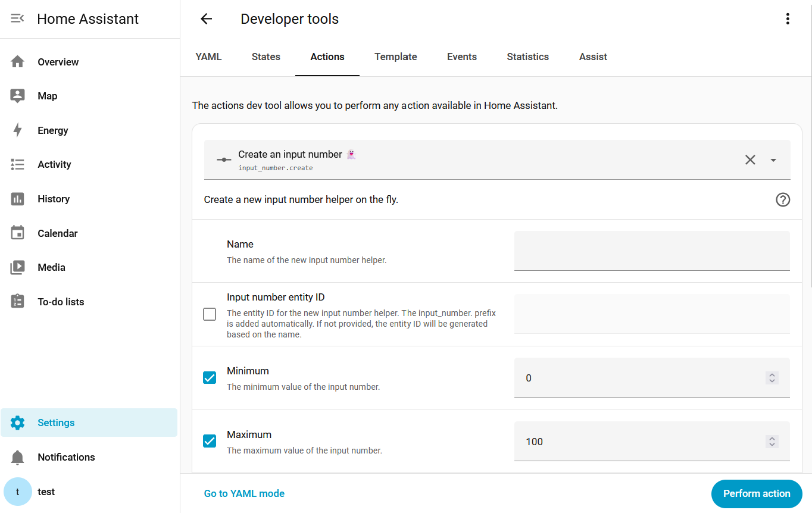The image size is (812, 513).
Task: Open Media browser icon
Action: (17, 267)
